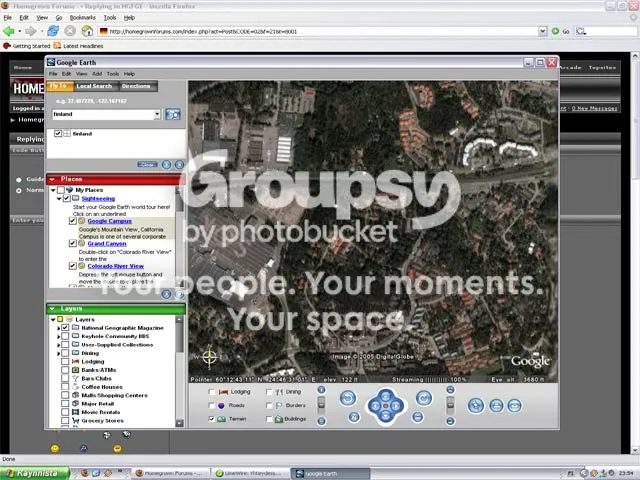Click Windows Start button
The image size is (640, 480).
(x=35, y=473)
